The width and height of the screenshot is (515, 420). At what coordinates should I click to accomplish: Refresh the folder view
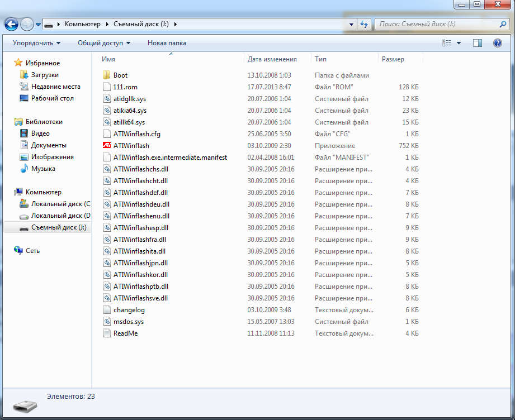364,24
